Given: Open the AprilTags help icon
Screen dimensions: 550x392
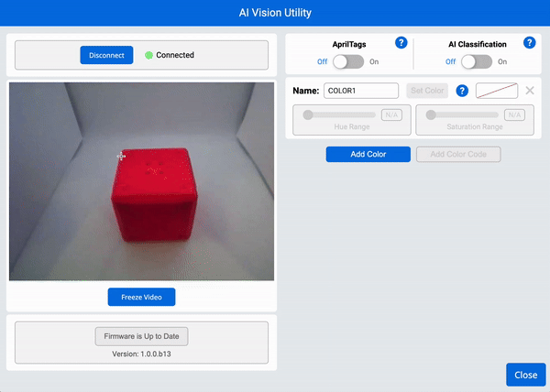Looking at the screenshot, I should [x=401, y=43].
